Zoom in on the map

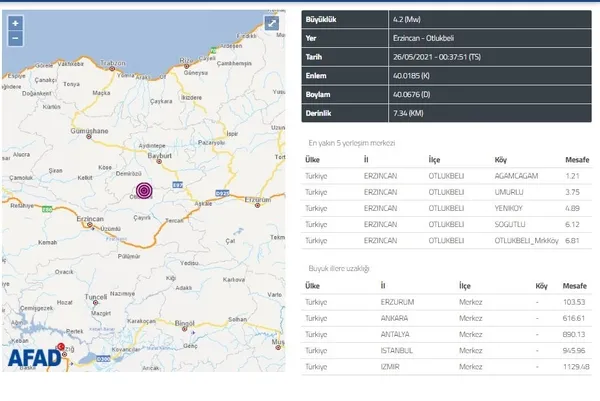pyautogui.click(x=15, y=23)
